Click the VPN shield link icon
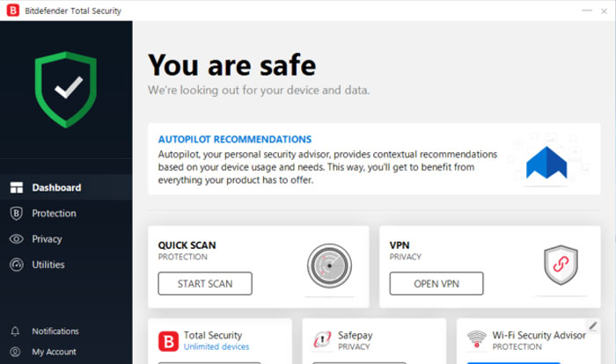Viewport: 616px width, 364px height. click(x=561, y=266)
